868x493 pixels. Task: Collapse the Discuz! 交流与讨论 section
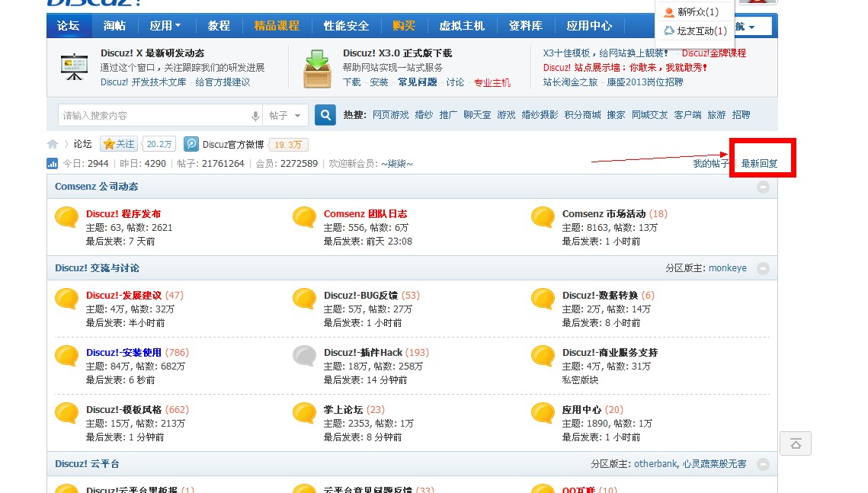(763, 268)
